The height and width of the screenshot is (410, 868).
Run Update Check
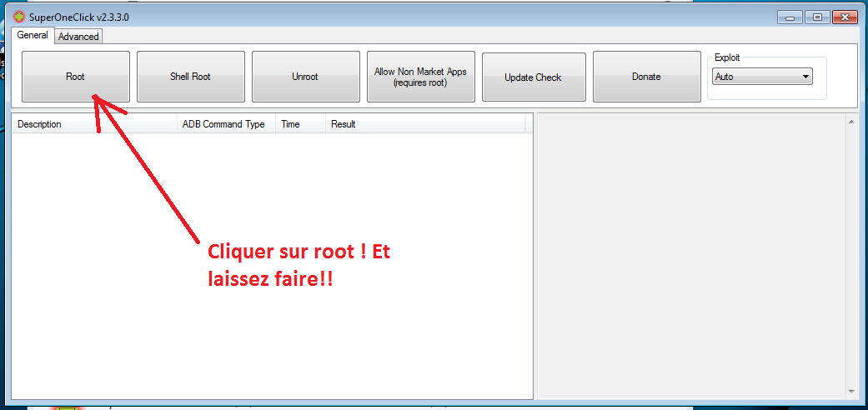534,77
